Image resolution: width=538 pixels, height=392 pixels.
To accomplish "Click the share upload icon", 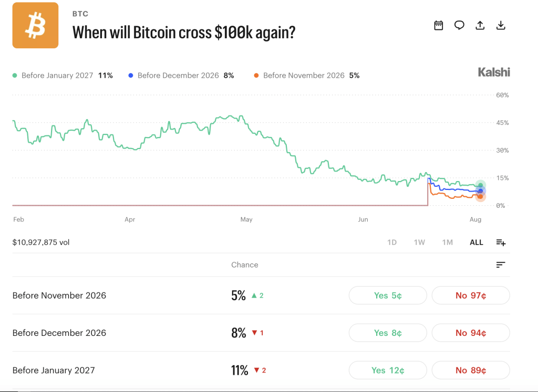I will 480,25.
